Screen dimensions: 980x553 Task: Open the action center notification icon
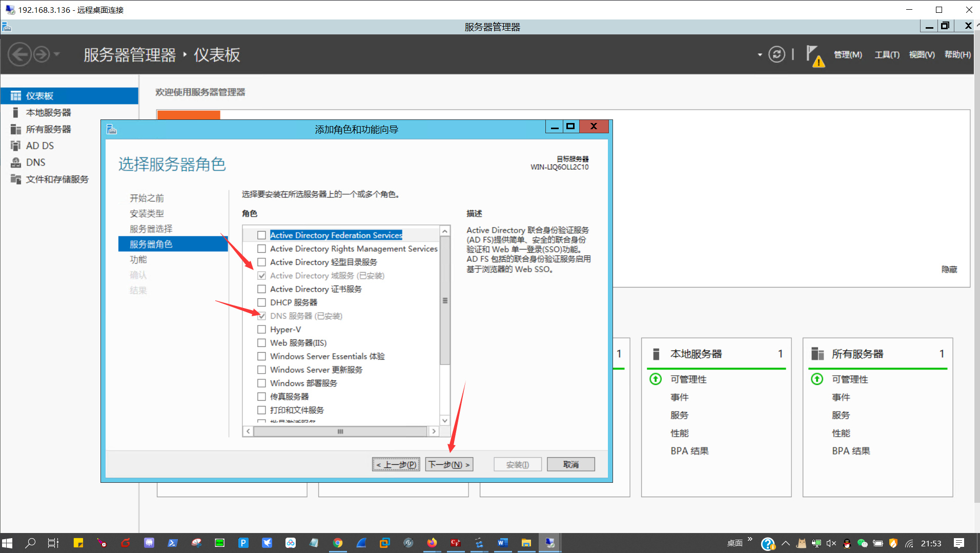[x=959, y=543]
